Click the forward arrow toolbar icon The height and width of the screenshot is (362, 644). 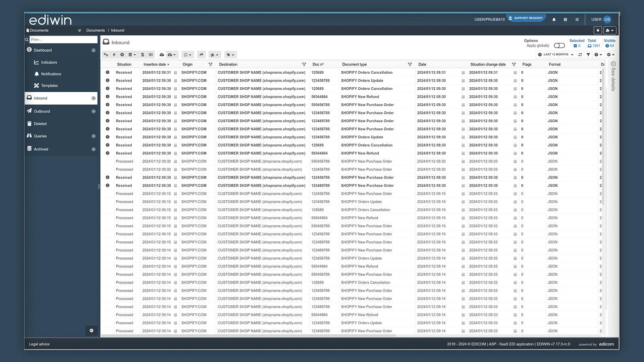point(201,55)
